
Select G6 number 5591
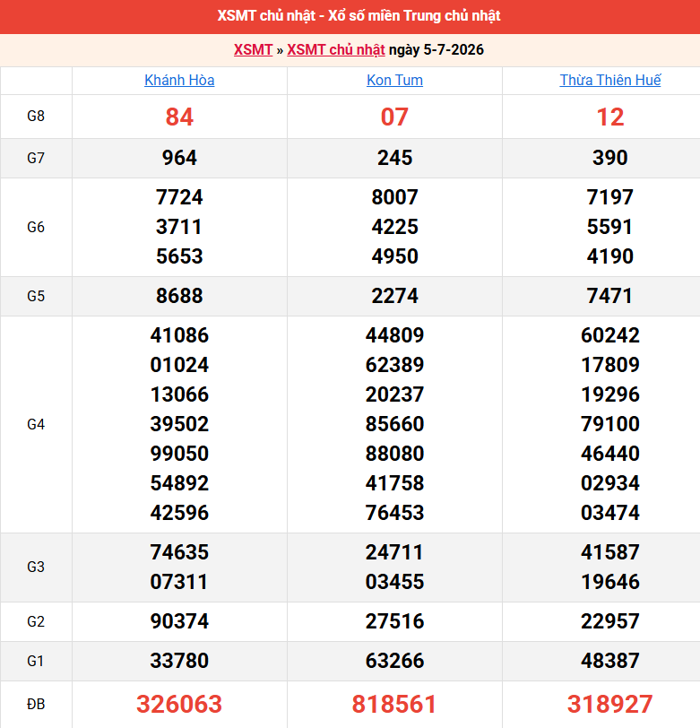click(x=610, y=227)
